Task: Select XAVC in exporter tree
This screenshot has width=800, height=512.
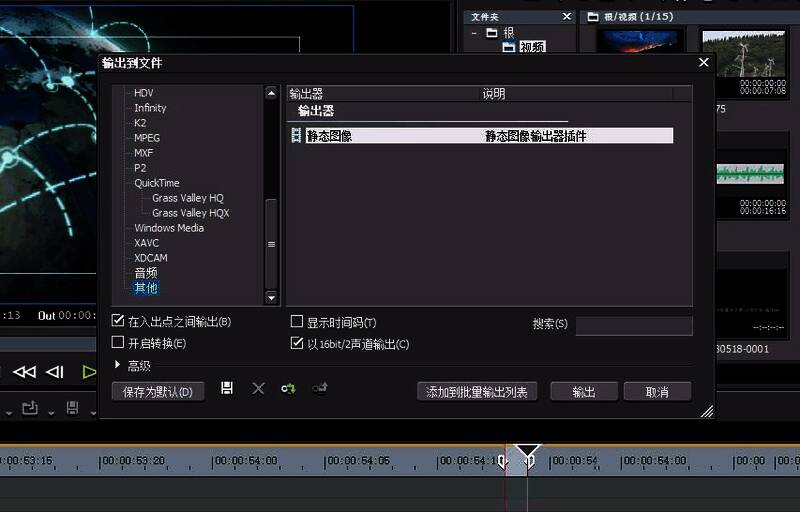Action: point(146,243)
